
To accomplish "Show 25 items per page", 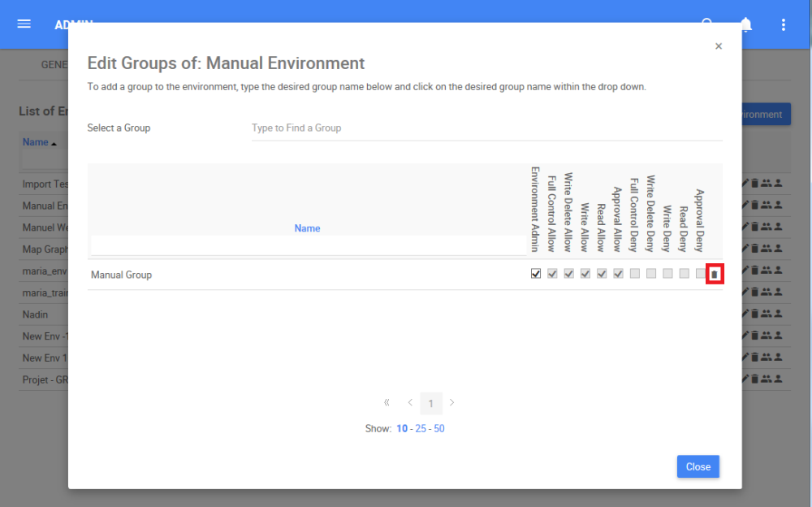I will pyautogui.click(x=421, y=428).
